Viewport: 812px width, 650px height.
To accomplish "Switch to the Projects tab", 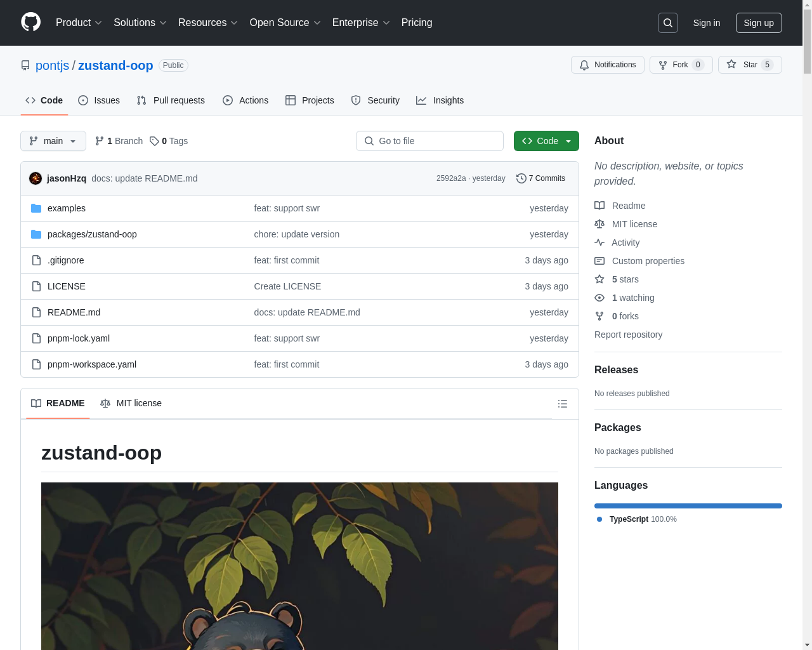I will click(x=310, y=100).
